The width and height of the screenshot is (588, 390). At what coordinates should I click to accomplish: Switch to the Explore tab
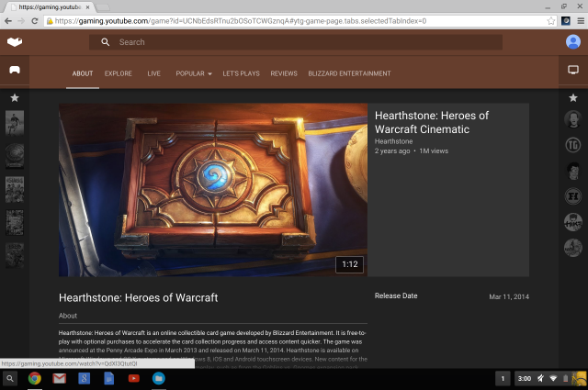[x=118, y=73]
